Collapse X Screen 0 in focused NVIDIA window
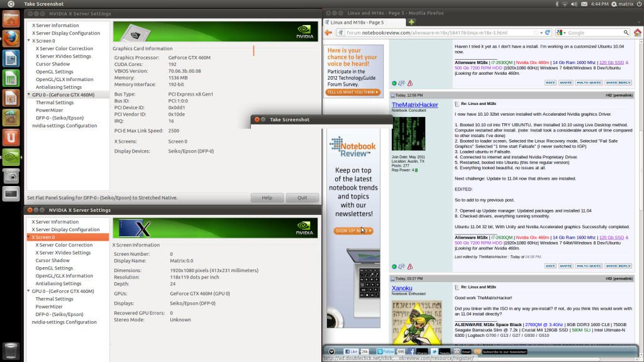The height and width of the screenshot is (362, 644). [29, 237]
